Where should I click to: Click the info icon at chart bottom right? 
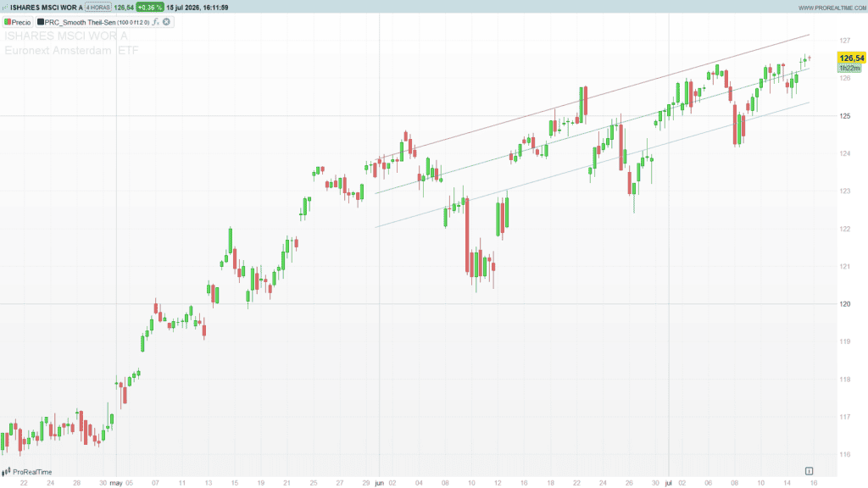809,471
